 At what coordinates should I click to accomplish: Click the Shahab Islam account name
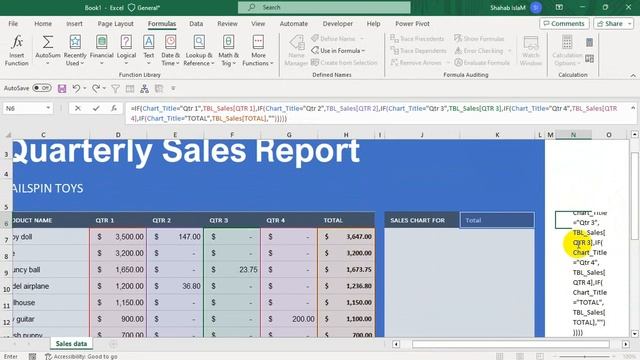pos(507,7)
